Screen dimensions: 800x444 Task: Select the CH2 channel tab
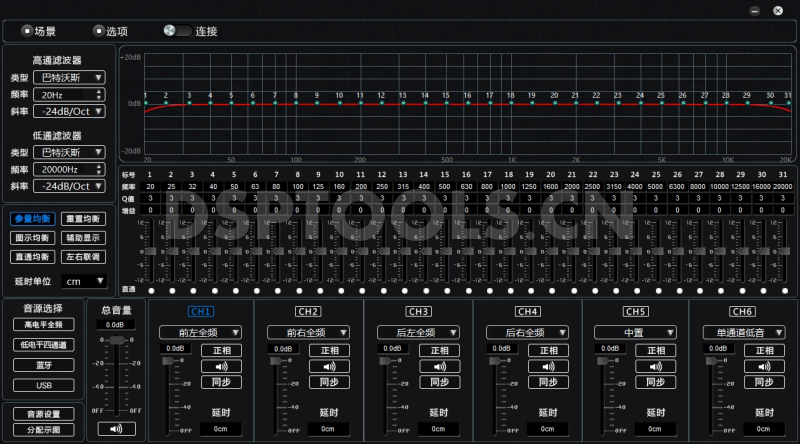click(x=308, y=311)
